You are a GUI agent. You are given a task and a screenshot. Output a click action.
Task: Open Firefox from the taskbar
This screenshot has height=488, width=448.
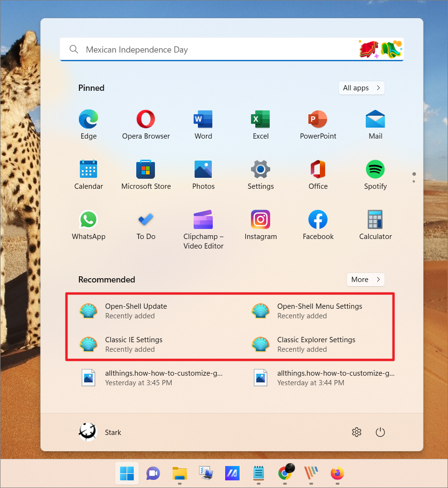338,473
